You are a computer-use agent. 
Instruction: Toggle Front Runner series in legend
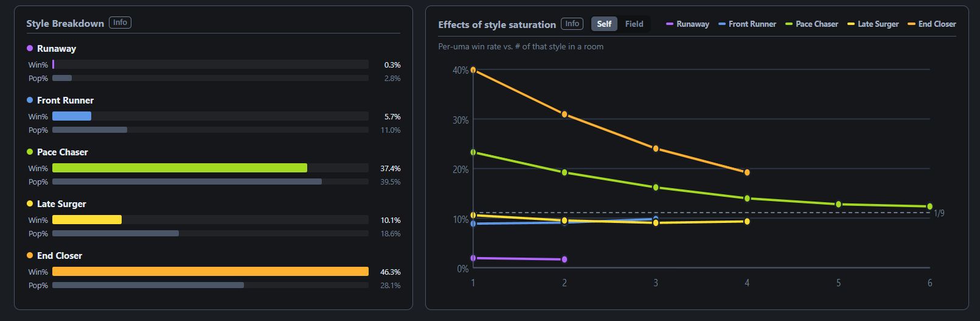pyautogui.click(x=747, y=24)
